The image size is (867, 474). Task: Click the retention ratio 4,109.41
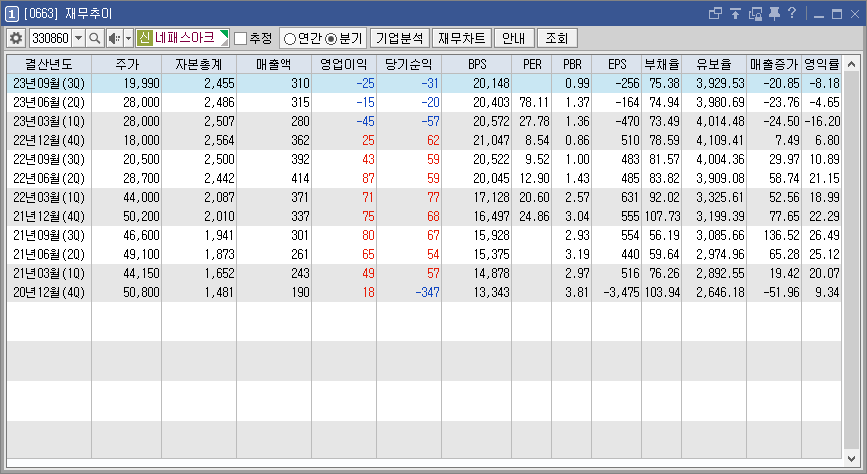click(x=720, y=140)
